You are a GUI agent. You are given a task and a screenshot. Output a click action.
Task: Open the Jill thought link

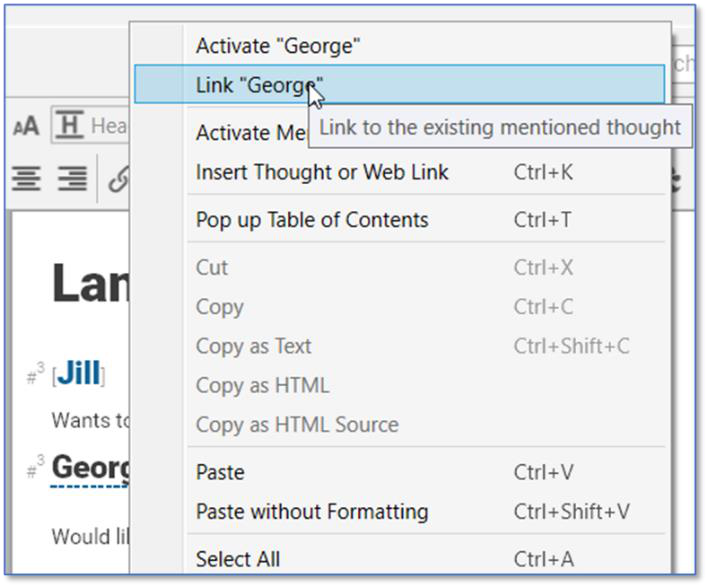pos(79,374)
